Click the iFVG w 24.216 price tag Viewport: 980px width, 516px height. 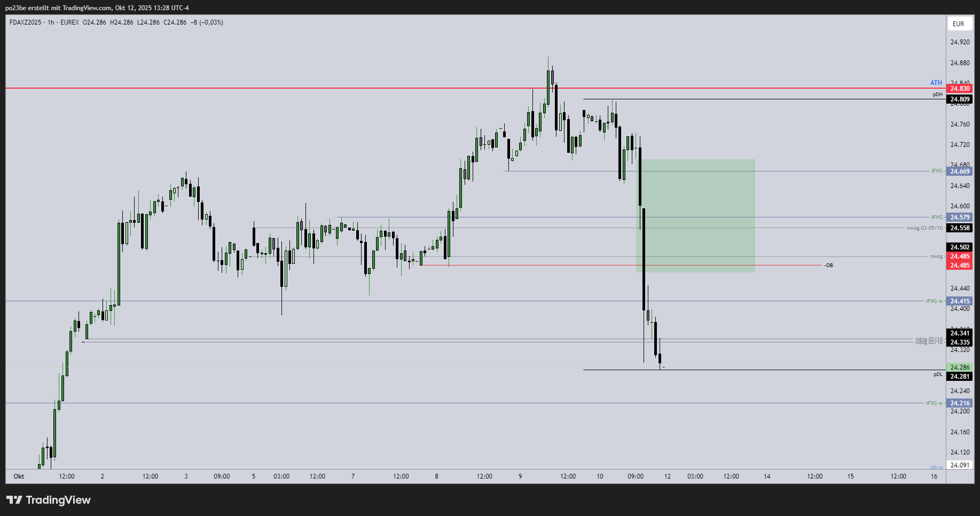tap(960, 403)
